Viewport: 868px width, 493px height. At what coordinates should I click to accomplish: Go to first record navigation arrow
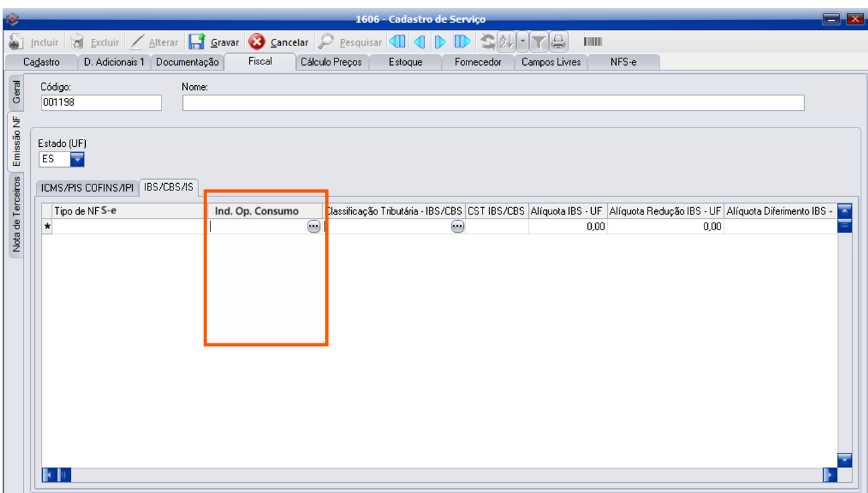pos(397,42)
